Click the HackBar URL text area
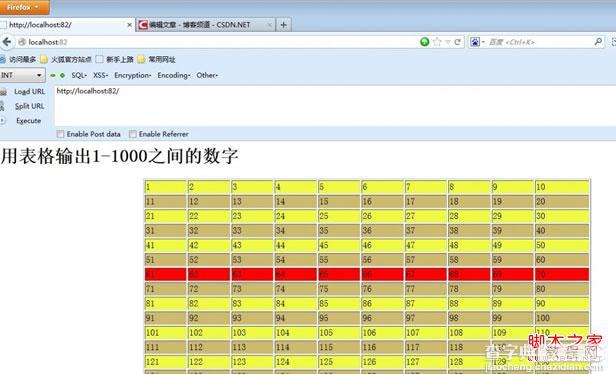Image resolution: width=616 pixels, height=374 pixels. click(335, 105)
